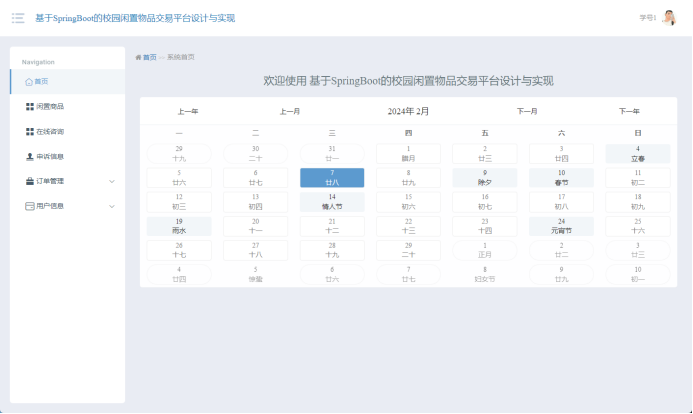
Task: Select date 17 初八
Action: coord(561,202)
